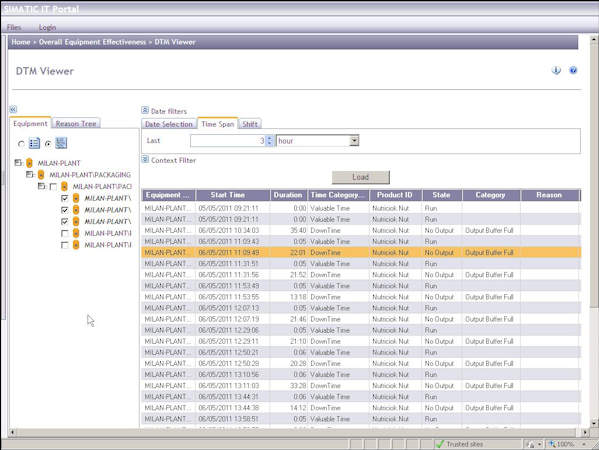Click the tree view icon in Equipment tab

pos(61,143)
